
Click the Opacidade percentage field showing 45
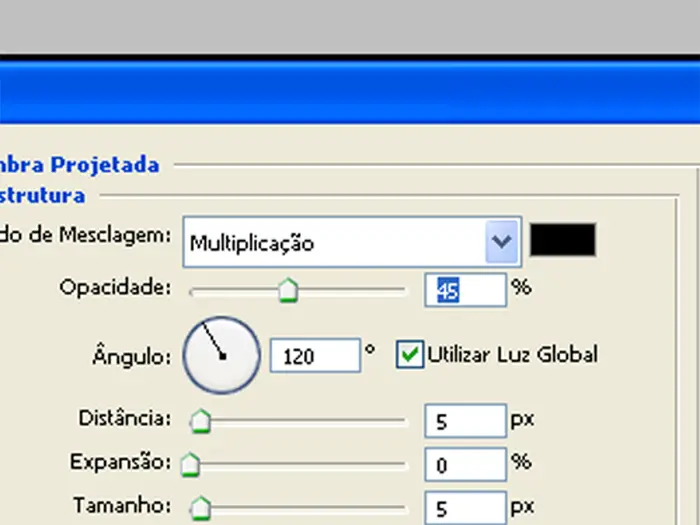(x=466, y=290)
